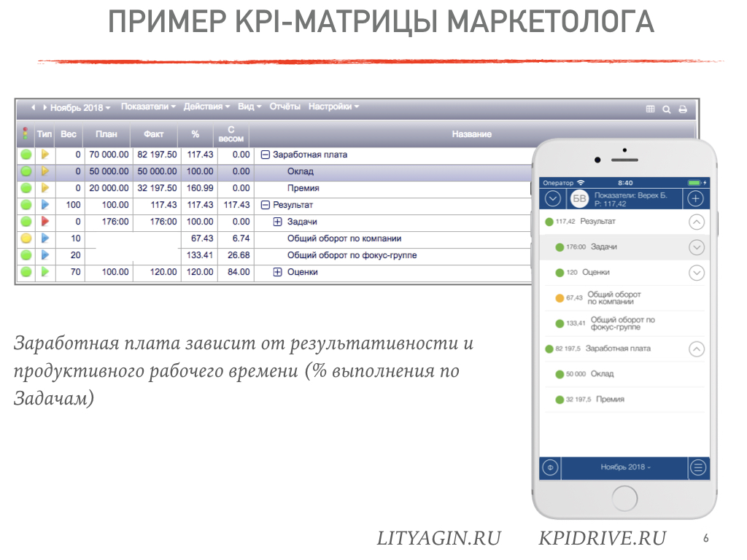Image resolution: width=747 pixels, height=560 pixels.
Task: Click the search magnifier icon
Action: coord(667,109)
